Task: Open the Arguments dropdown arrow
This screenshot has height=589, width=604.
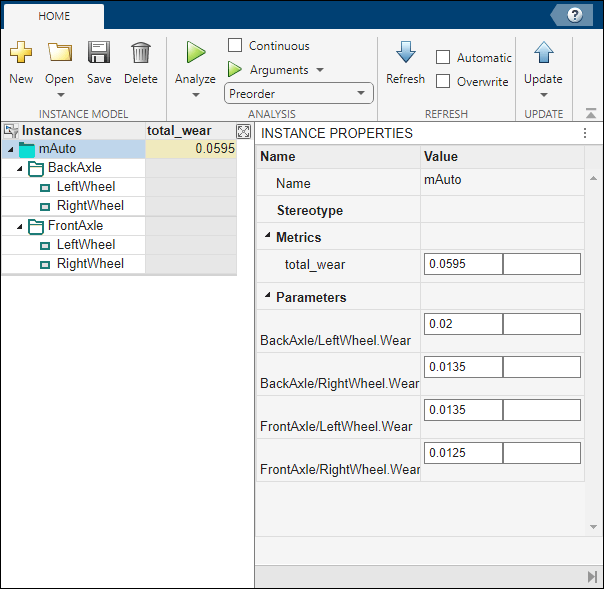Action: tap(320, 70)
